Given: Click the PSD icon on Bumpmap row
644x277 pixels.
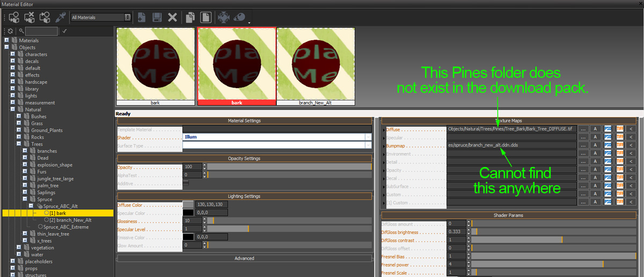Looking at the screenshot, I should pyautogui.click(x=608, y=145).
